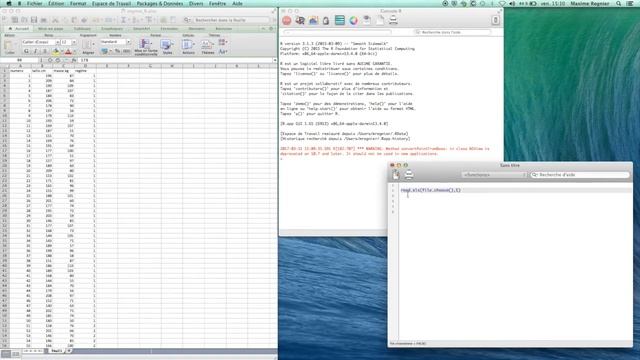The height and width of the screenshot is (360, 640).
Task: Toggle underline S button in Excel ribbon
Action: [x=44, y=51]
